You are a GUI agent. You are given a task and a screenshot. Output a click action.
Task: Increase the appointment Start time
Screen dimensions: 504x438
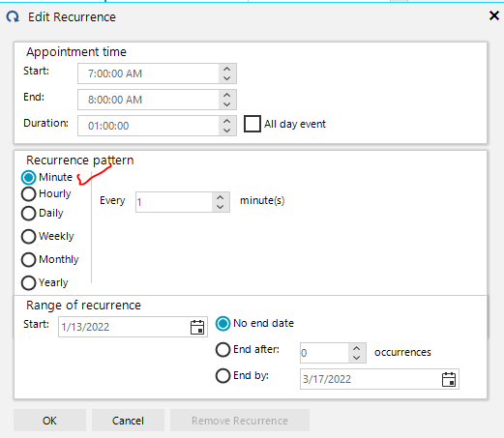pyautogui.click(x=227, y=69)
